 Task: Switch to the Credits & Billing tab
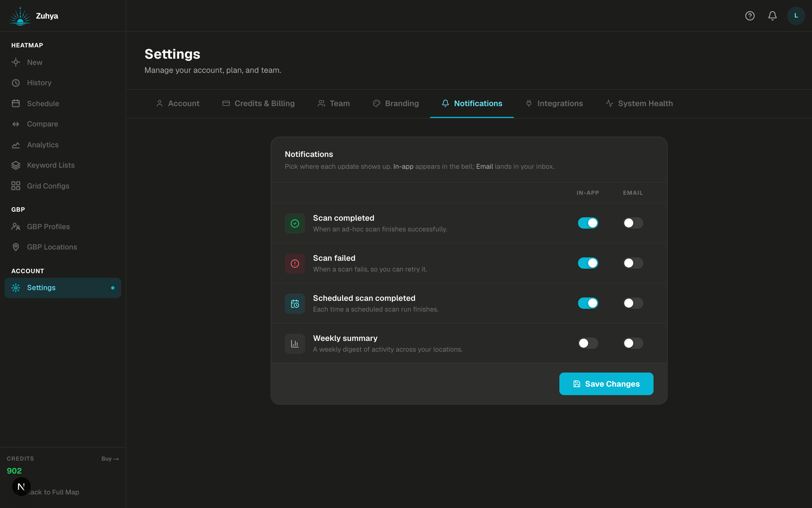(258, 104)
